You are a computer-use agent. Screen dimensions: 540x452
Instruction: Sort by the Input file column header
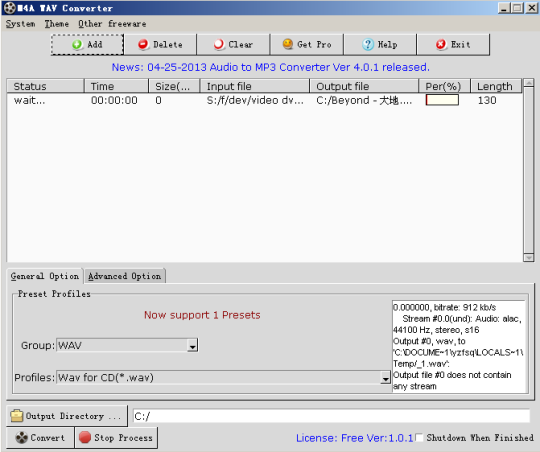(255, 86)
